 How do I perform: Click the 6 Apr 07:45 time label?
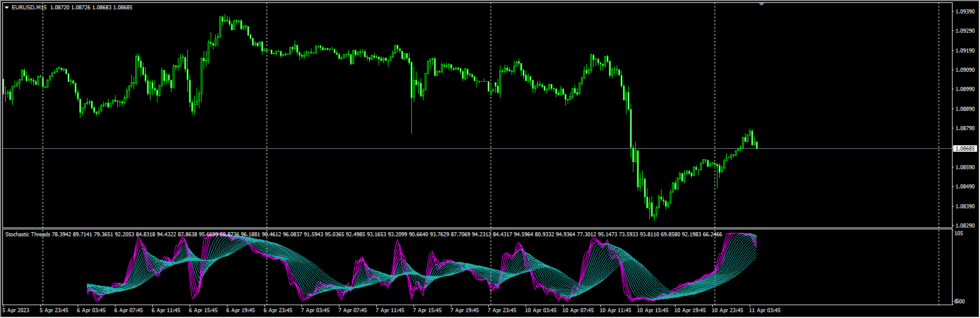pyautogui.click(x=128, y=310)
